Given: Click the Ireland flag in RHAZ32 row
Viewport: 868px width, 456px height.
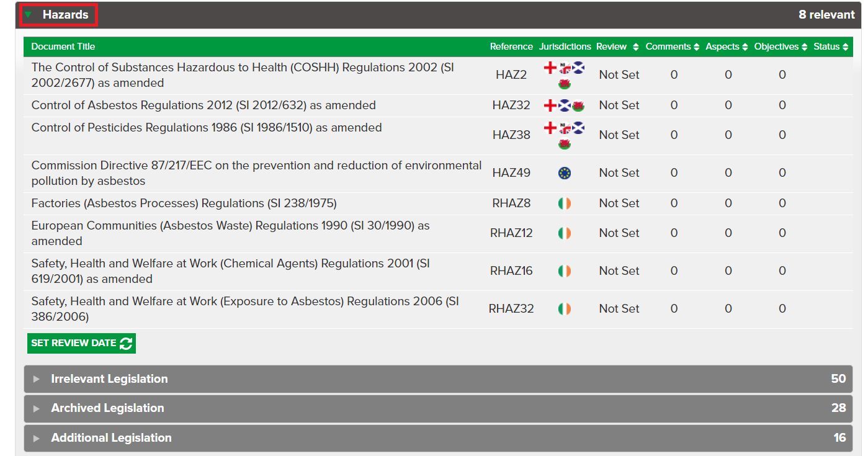Looking at the screenshot, I should pos(565,309).
